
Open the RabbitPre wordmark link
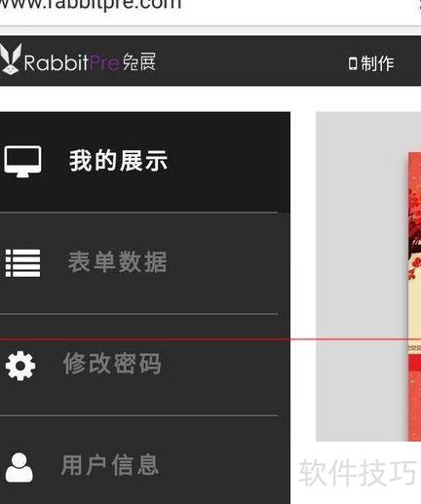[72, 62]
